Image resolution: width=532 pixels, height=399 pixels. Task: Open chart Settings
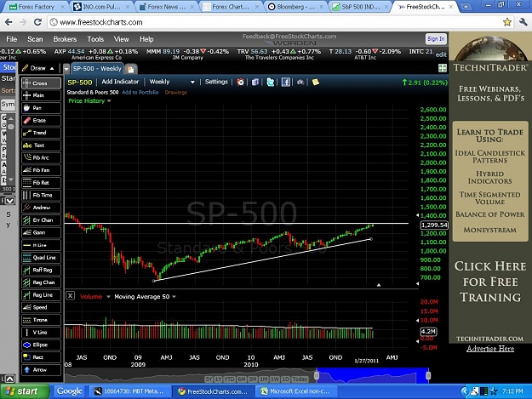point(216,82)
